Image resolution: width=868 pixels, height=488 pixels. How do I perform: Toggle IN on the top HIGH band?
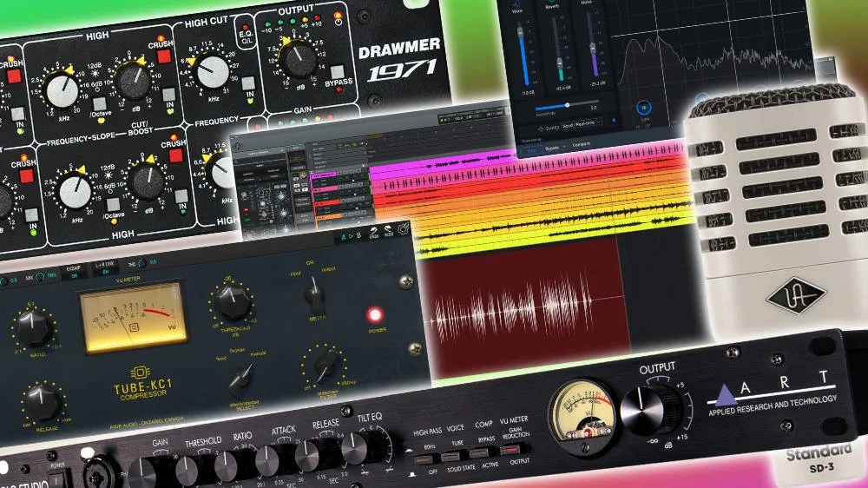(x=169, y=94)
